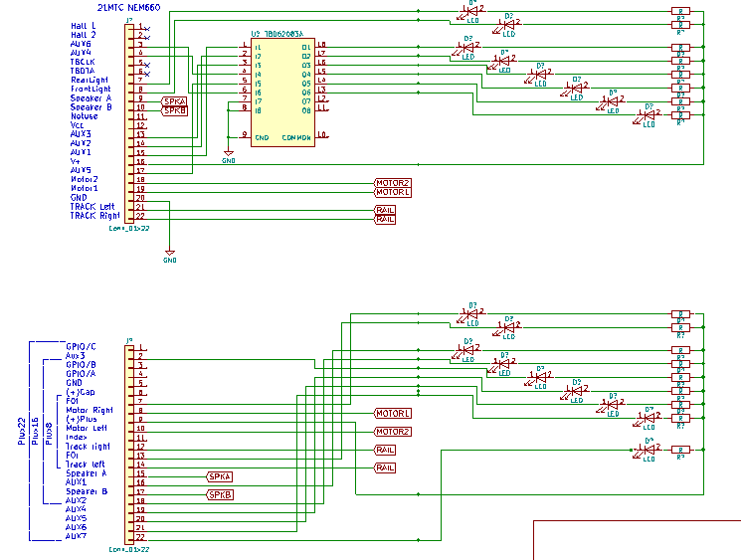This screenshot has width=741, height=560.
Task: Select the Motor2 text beside pin 18
Action: pyautogui.click(x=85, y=179)
